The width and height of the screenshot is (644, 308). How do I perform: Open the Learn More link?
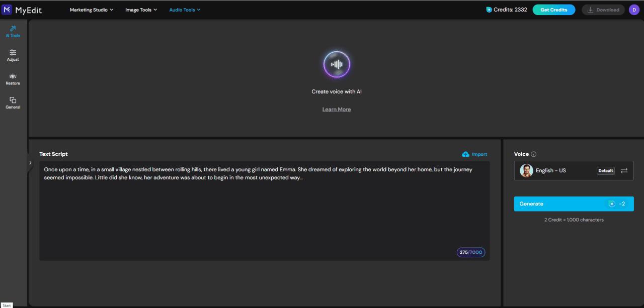(336, 109)
